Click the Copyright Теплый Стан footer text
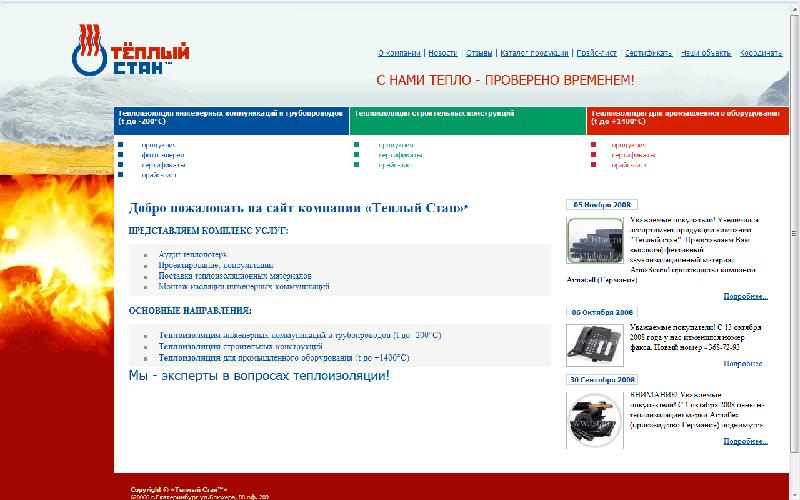800x500 pixels. click(x=179, y=490)
